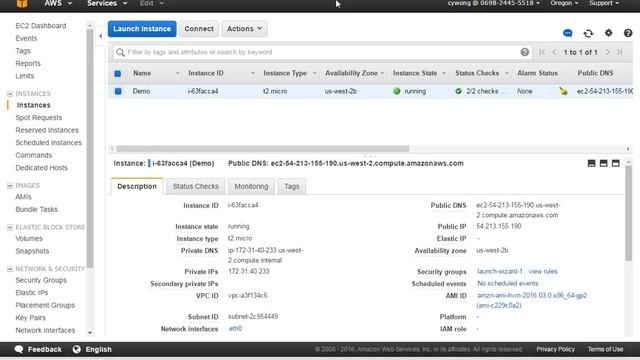640x360 pixels.
Task: Collapse the INSTANCES sidebar section
Action: 10,94
